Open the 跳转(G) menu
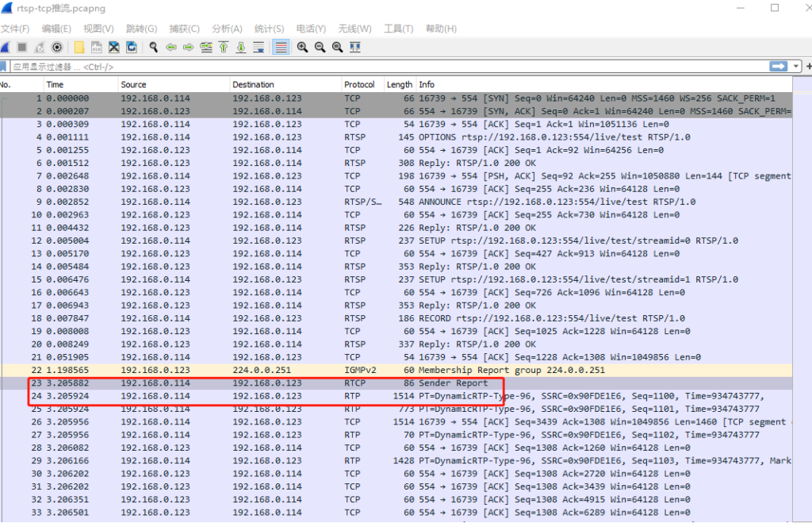Screen dimensions: 812x523 (x=141, y=29)
